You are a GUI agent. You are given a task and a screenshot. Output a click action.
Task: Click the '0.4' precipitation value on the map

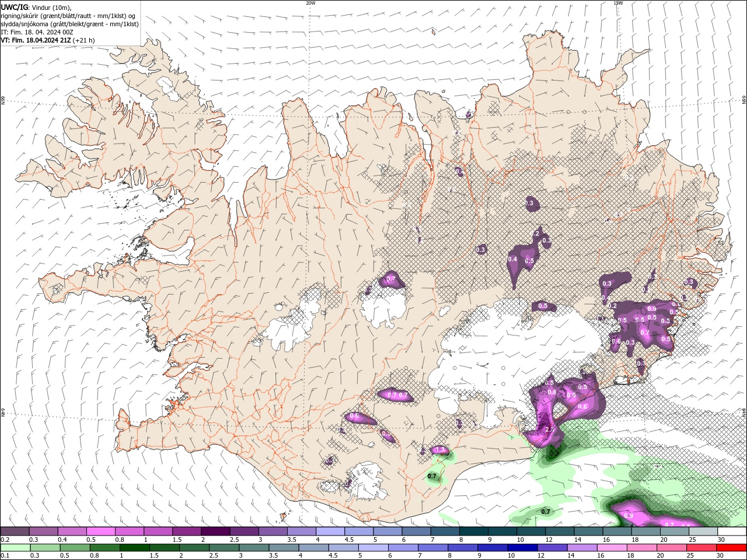pyautogui.click(x=513, y=260)
